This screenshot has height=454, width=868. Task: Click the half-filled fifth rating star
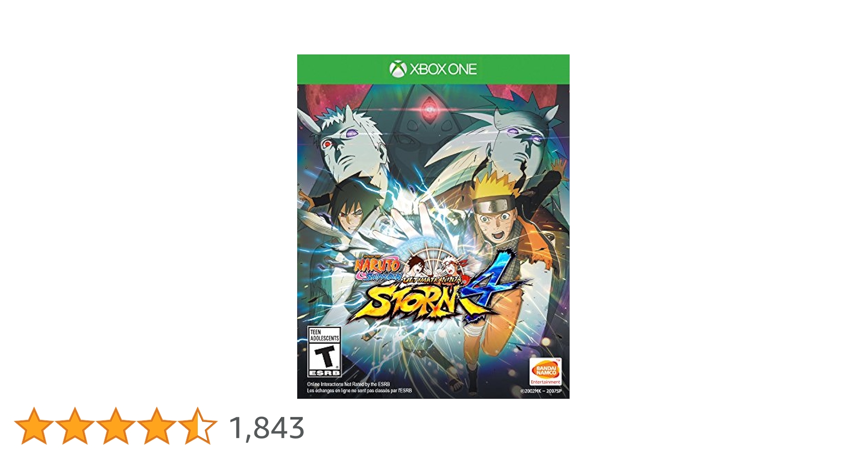pyautogui.click(x=198, y=426)
